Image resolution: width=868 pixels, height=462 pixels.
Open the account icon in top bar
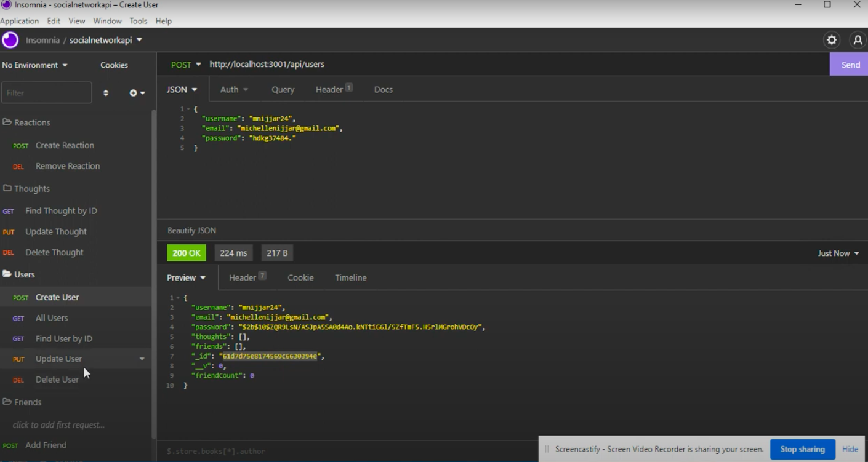click(x=858, y=39)
